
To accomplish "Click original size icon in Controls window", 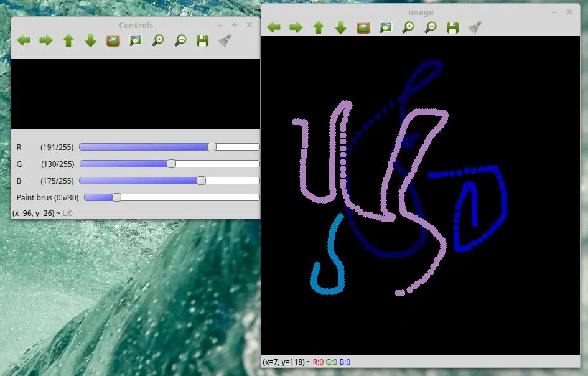I will (113, 40).
